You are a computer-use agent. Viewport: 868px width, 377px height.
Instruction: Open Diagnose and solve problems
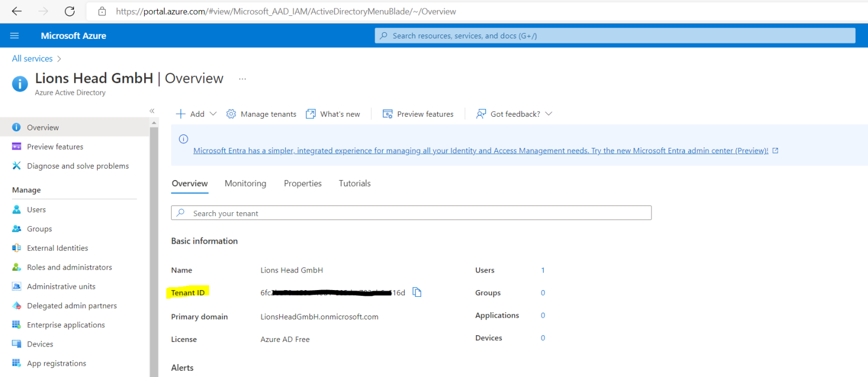(77, 165)
